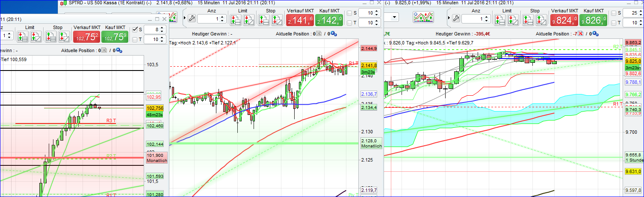Click grey close-position X in US 500 window
The height and width of the screenshot is (197, 644).
318,34
